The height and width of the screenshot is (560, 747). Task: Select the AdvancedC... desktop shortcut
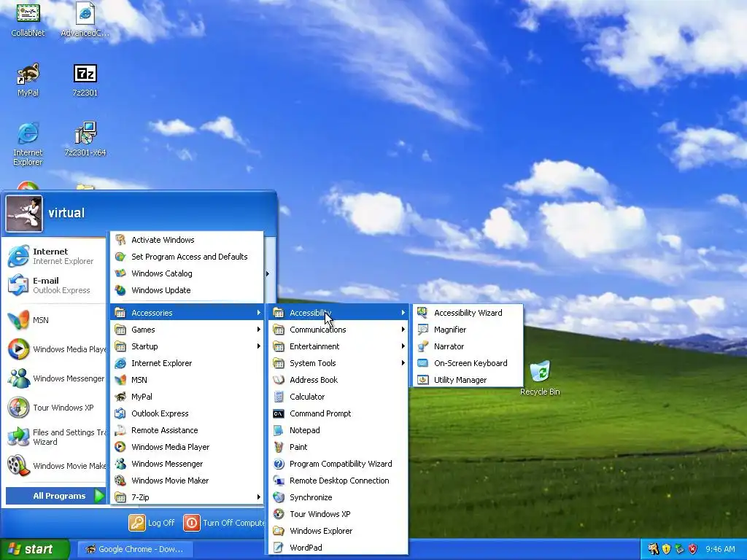(85, 20)
